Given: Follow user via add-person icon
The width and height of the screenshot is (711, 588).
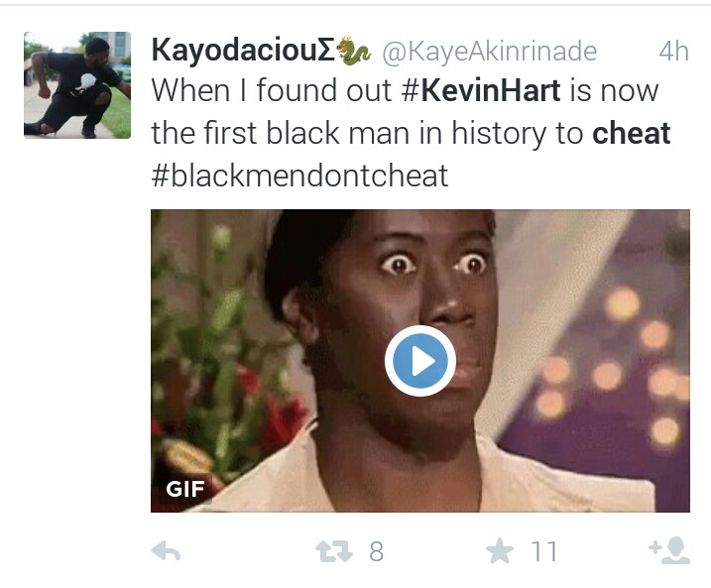Looking at the screenshot, I should [669, 550].
